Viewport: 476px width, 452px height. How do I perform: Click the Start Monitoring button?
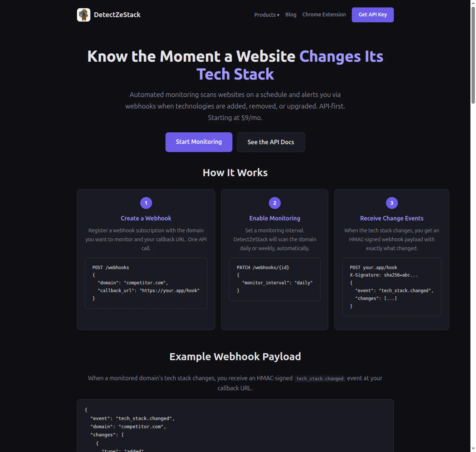[x=199, y=142]
